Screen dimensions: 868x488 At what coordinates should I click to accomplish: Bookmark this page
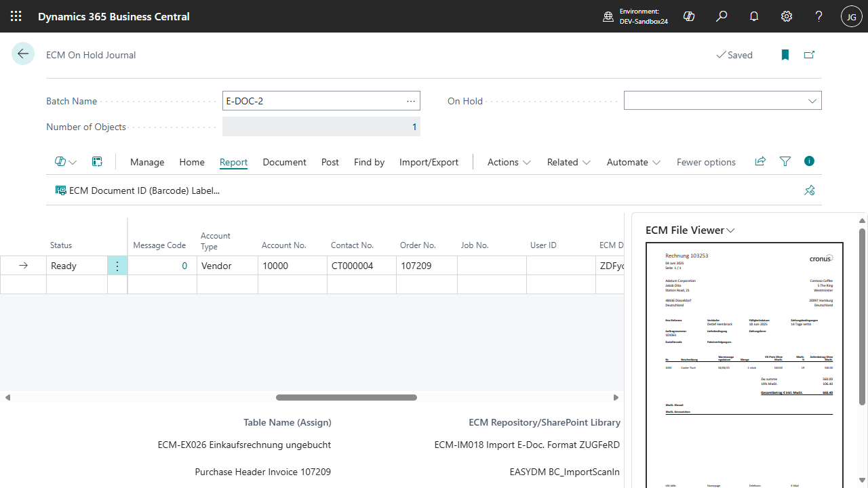tap(785, 55)
